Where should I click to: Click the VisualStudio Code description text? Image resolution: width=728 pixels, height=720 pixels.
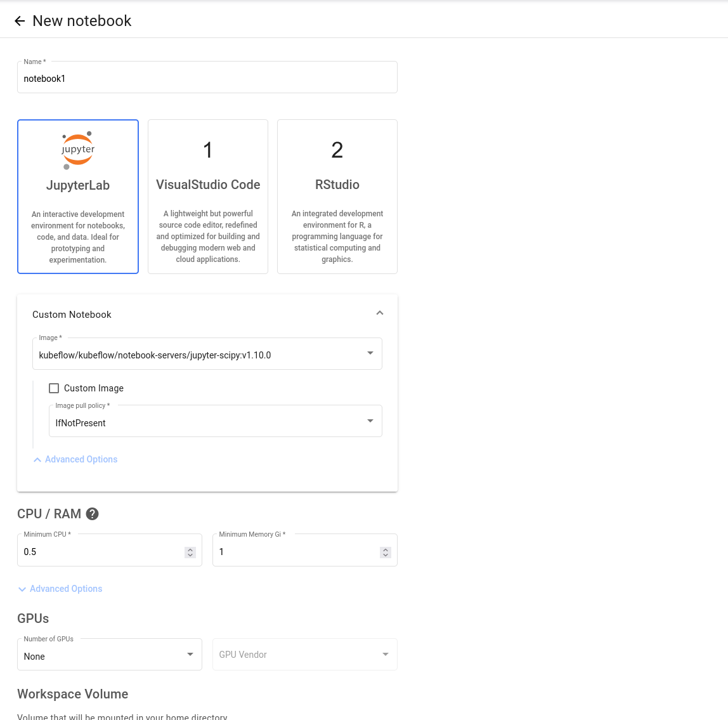(x=208, y=237)
